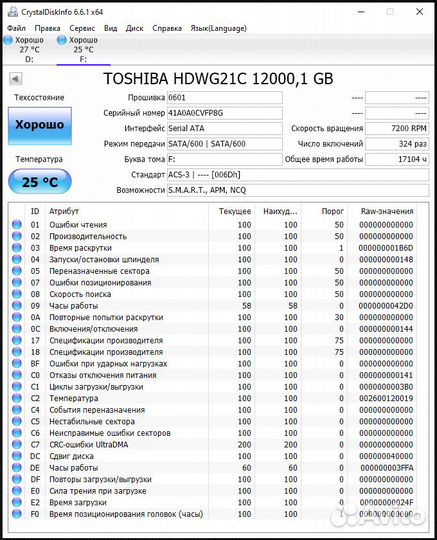The image size is (437, 540).
Task: Select the 09 Часы работы attribute name
Action: coord(73,306)
